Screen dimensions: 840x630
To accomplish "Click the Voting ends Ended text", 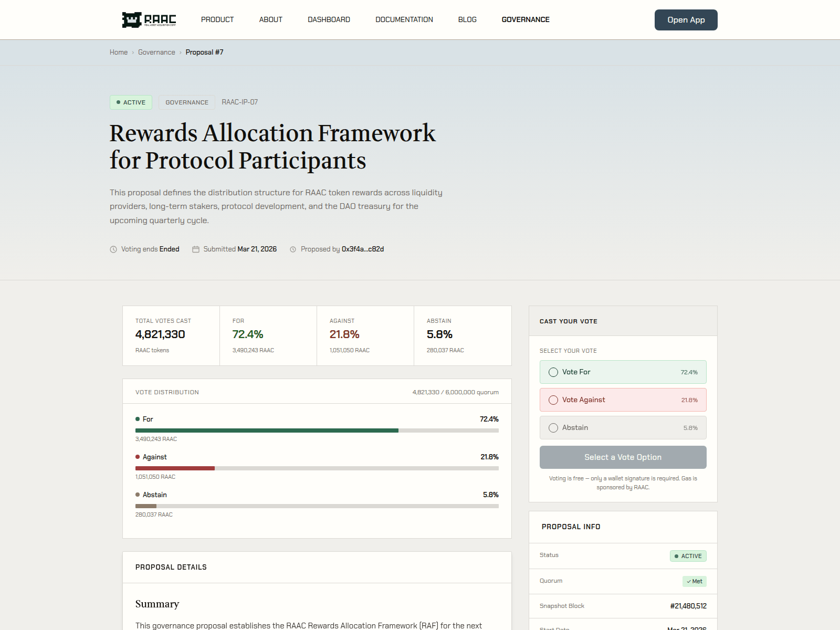I will point(150,249).
